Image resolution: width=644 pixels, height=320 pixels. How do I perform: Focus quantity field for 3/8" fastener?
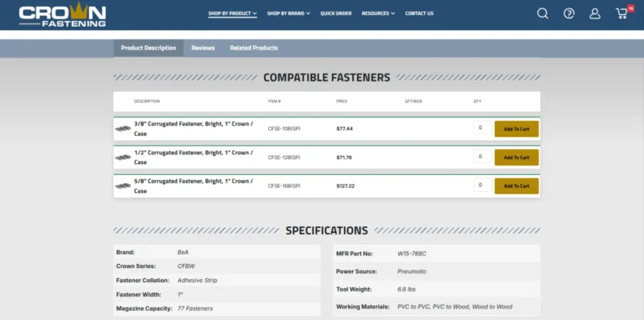[x=482, y=127]
